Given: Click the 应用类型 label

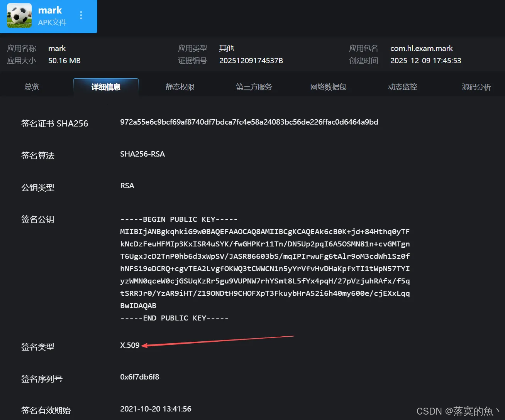Looking at the screenshot, I should [192, 48].
